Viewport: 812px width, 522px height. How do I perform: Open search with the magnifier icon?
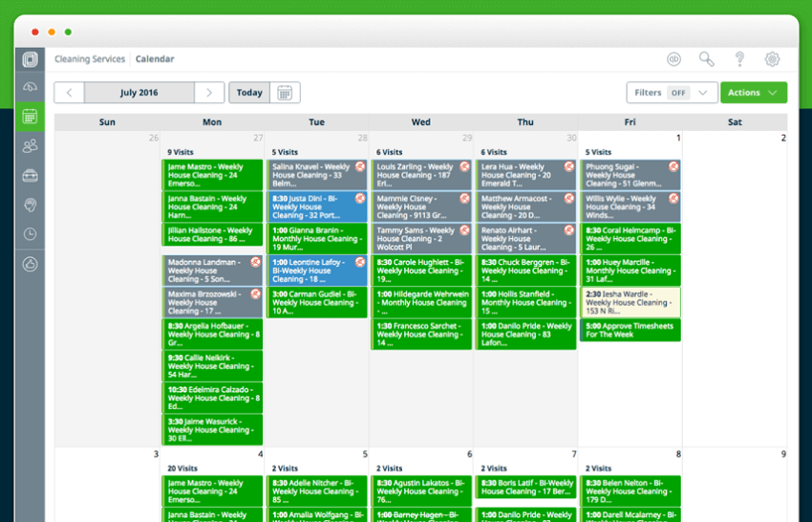click(x=706, y=59)
